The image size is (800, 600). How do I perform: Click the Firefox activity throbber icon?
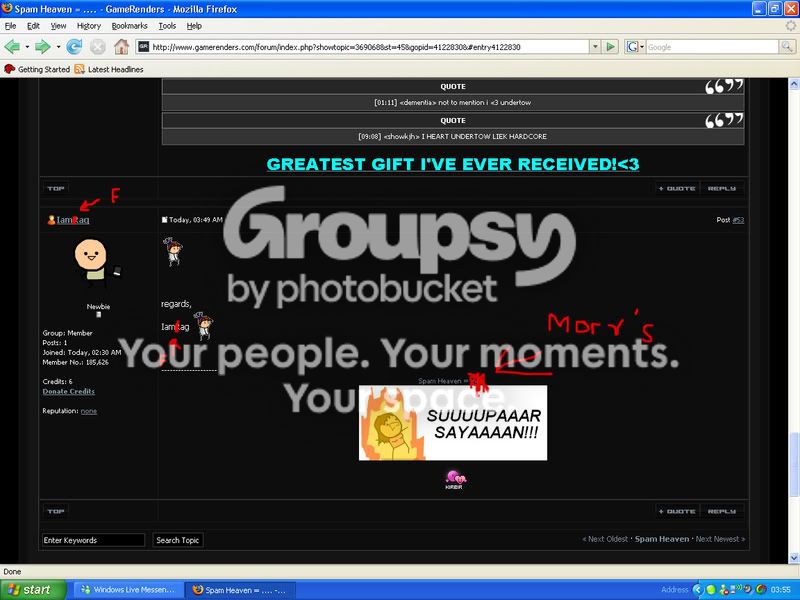click(791, 26)
